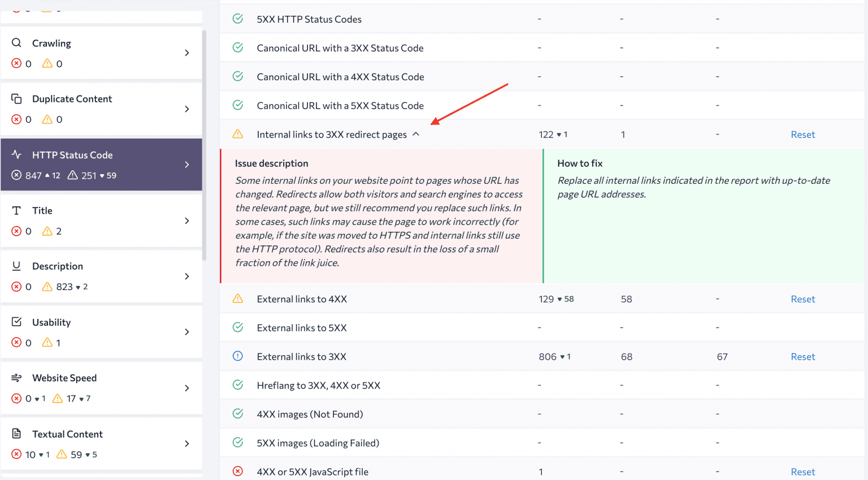The height and width of the screenshot is (480, 868).
Task: Click the Description section U icon
Action: pos(15,265)
